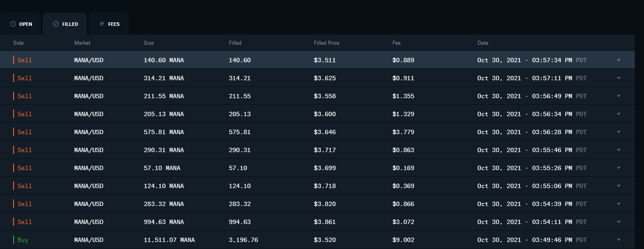
Task: Click the Date column header
Action: (483, 43)
